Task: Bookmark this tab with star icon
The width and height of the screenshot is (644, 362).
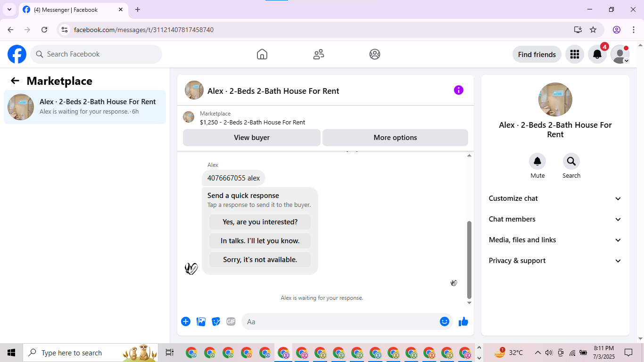Action: 593,30
